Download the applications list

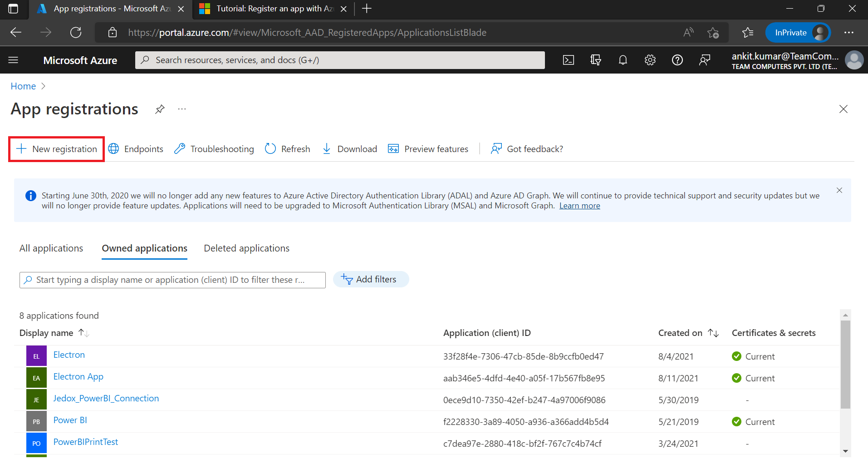pos(349,149)
